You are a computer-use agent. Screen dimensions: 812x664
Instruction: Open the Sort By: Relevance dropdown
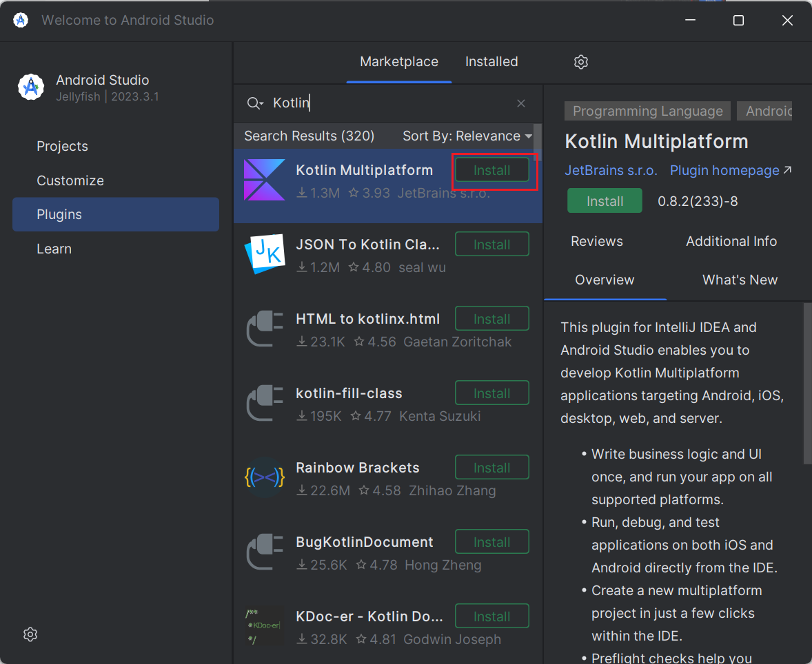pyautogui.click(x=467, y=136)
